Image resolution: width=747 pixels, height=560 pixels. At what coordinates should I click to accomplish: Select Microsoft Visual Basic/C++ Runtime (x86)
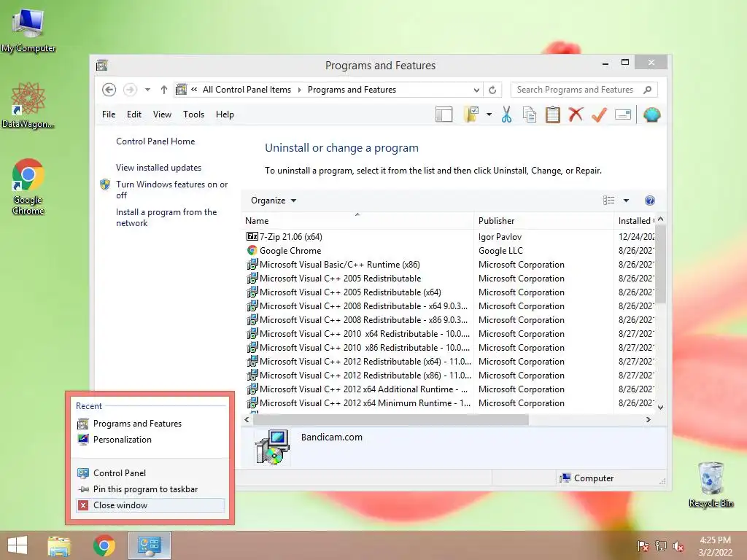coord(340,264)
